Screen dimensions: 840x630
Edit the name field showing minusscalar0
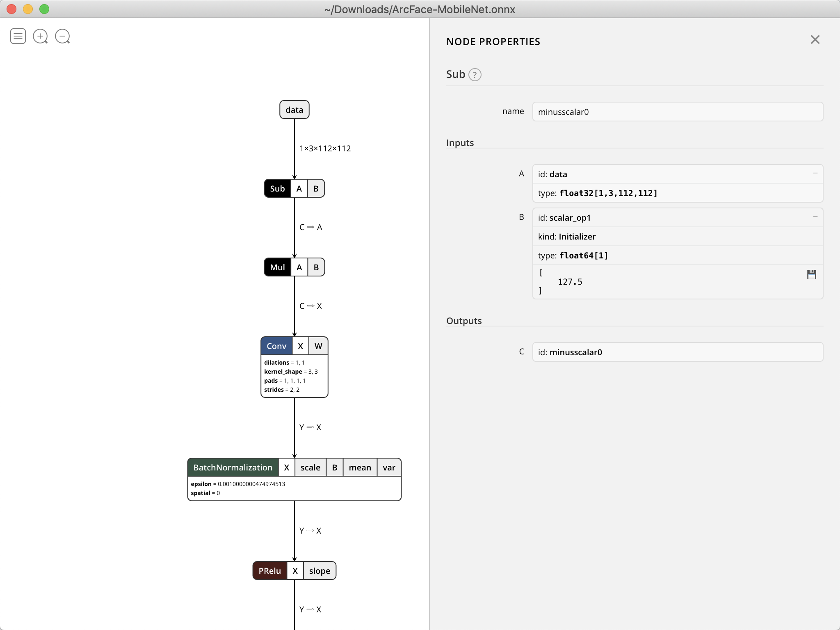coord(677,112)
